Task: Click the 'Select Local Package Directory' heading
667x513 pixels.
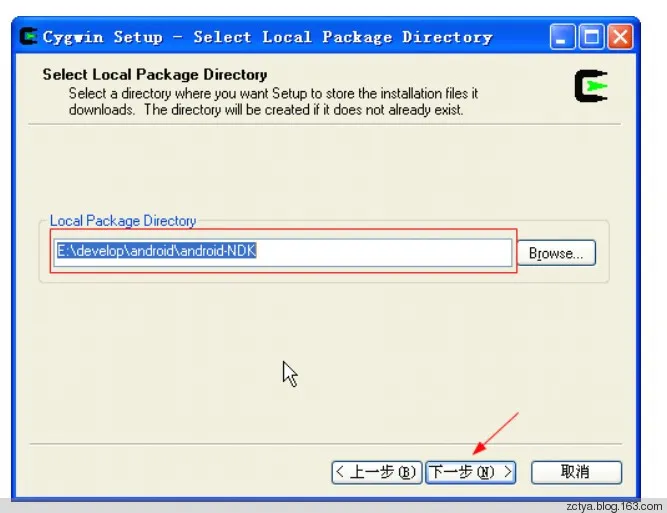Action: click(155, 74)
